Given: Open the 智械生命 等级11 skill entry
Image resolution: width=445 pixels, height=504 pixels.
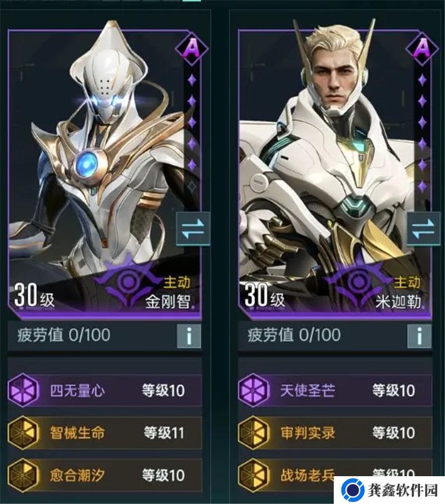Looking at the screenshot, I should coord(105,433).
